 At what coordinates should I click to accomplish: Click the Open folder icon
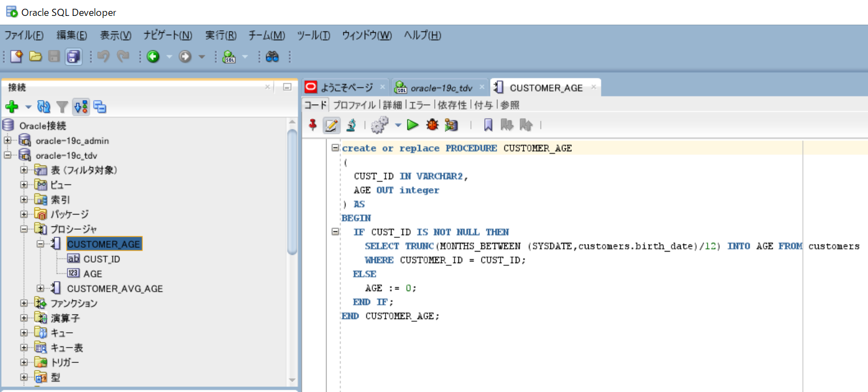tap(36, 56)
